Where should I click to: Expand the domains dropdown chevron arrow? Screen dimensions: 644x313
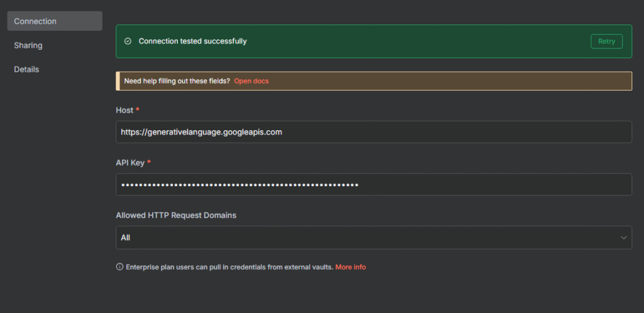point(624,238)
